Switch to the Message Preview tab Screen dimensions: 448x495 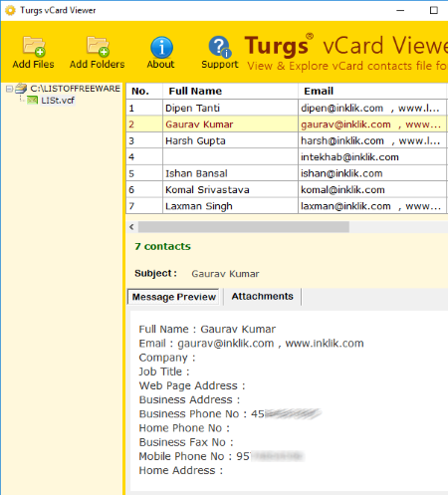pos(173,297)
